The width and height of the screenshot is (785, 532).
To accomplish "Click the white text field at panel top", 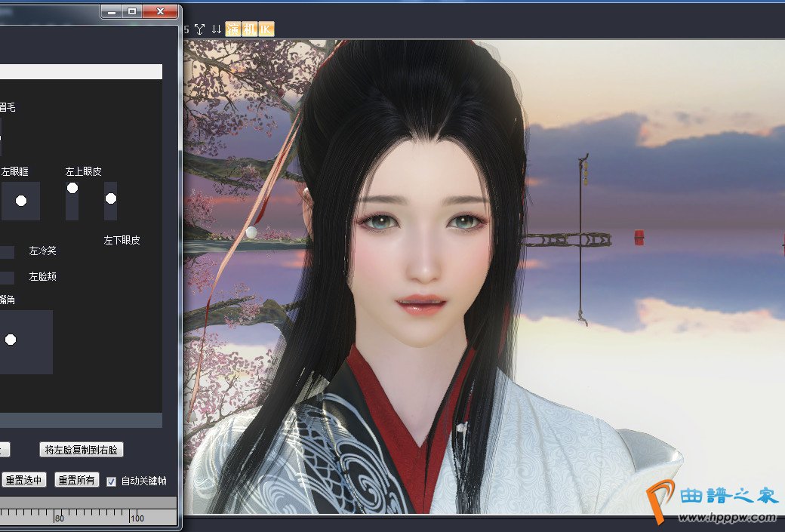I will pos(81,72).
